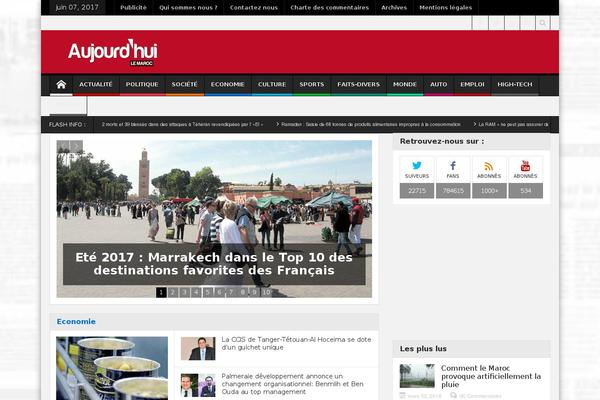Open the Faits-Divers section
Viewport: 600px width, 400px height.
tap(359, 84)
